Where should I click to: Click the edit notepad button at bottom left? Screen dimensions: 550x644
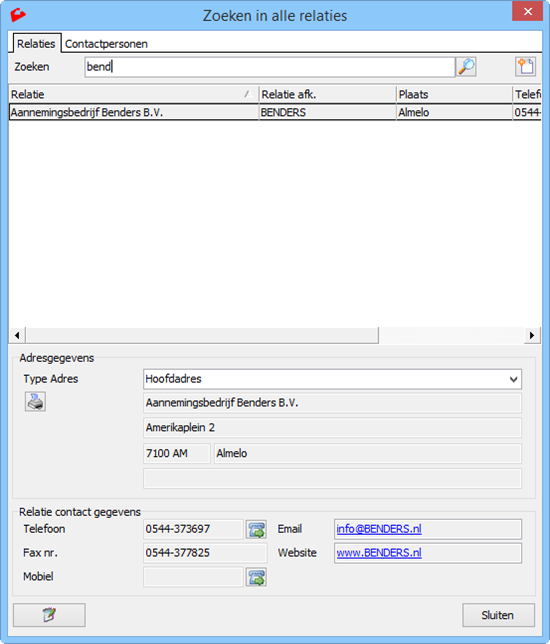click(49, 615)
